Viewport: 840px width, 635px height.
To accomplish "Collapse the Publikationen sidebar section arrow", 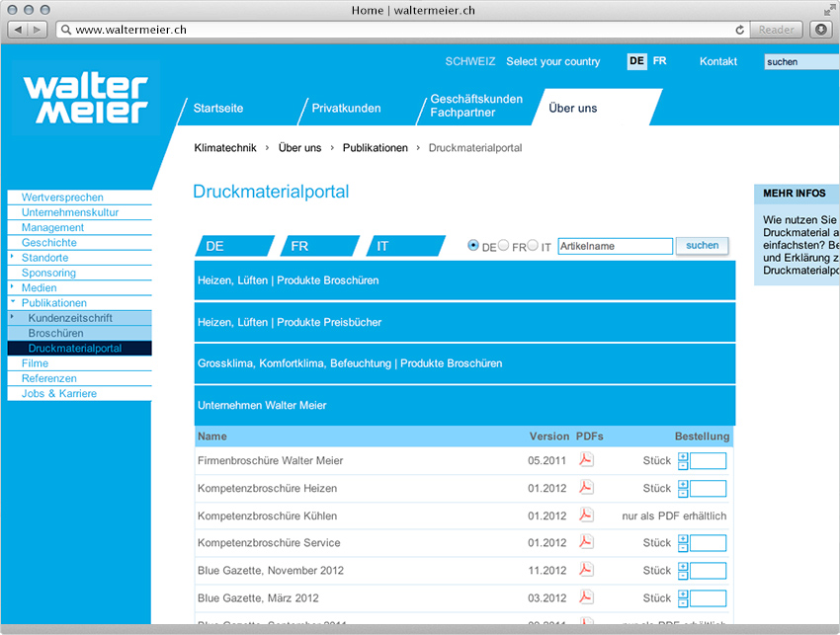I will point(12,301).
